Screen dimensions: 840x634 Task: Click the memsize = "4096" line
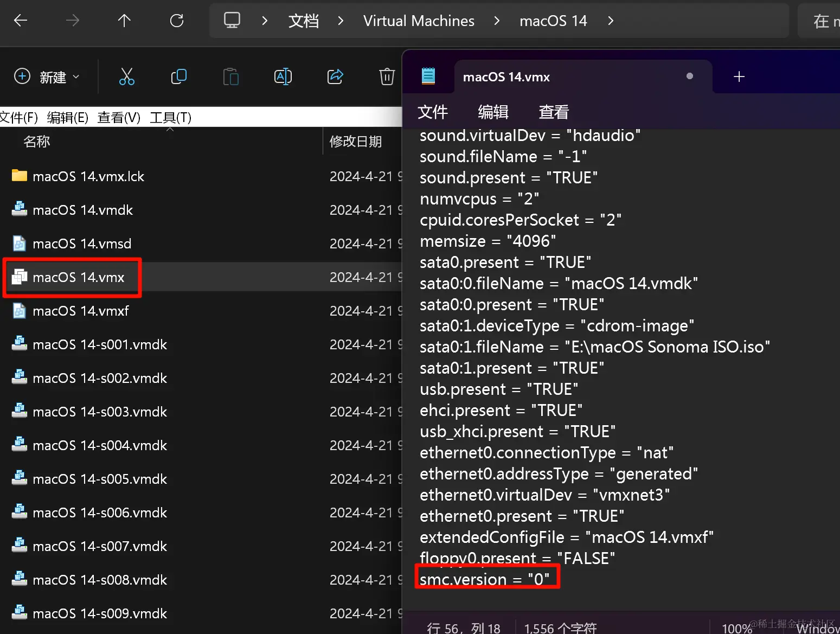tap(488, 241)
